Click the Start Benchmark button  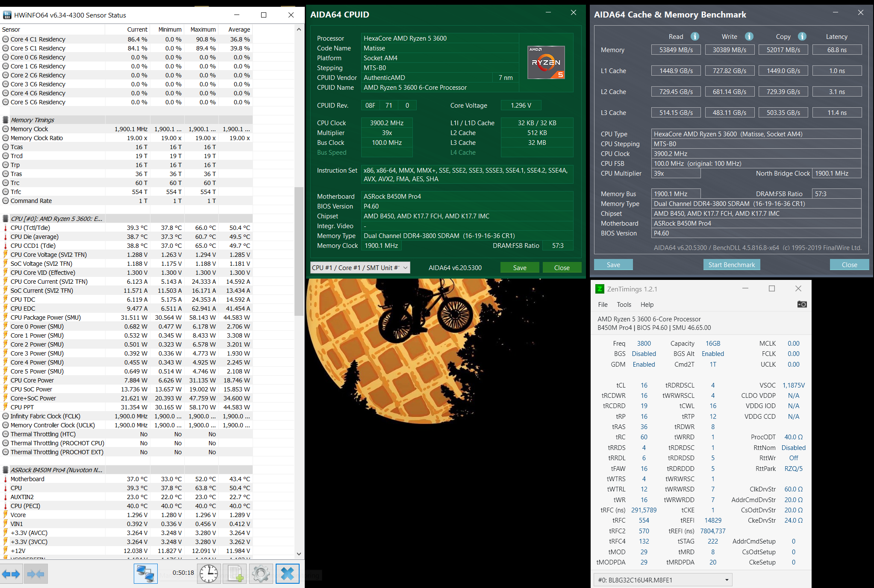click(x=731, y=265)
